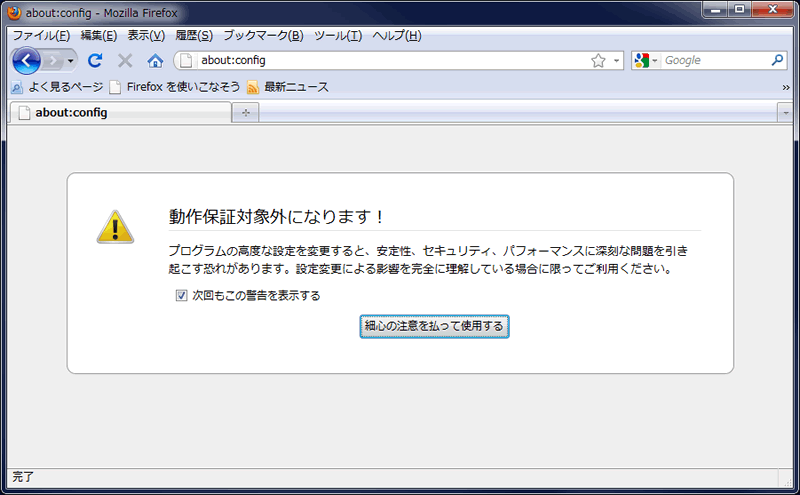This screenshot has width=800, height=495.
Task: Open the back/forward history dropdown arrow
Action: pos(70,61)
